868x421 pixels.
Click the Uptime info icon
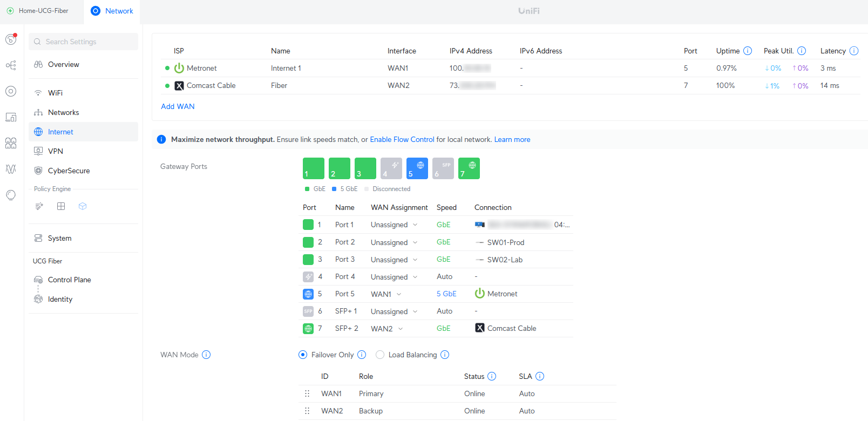(x=748, y=51)
